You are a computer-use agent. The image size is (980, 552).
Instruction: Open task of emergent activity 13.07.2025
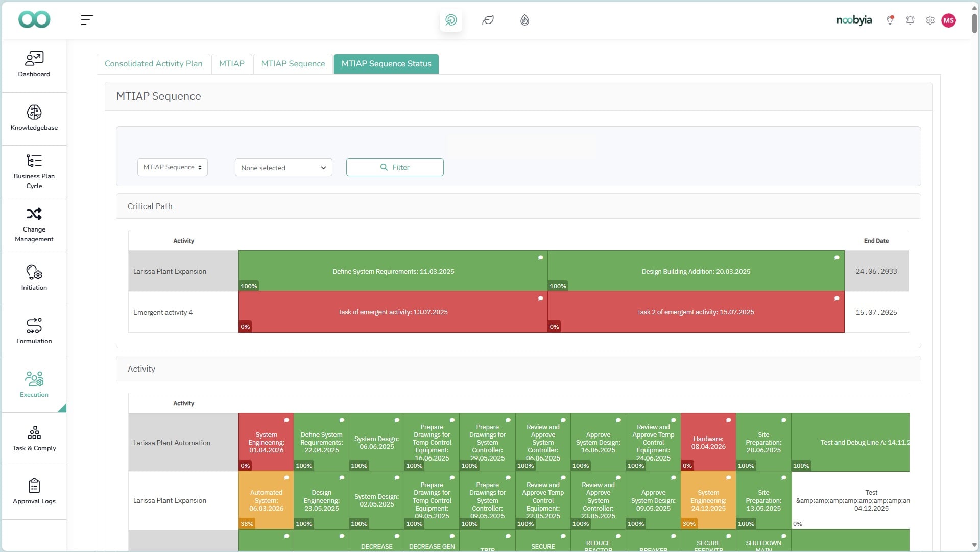[393, 312]
